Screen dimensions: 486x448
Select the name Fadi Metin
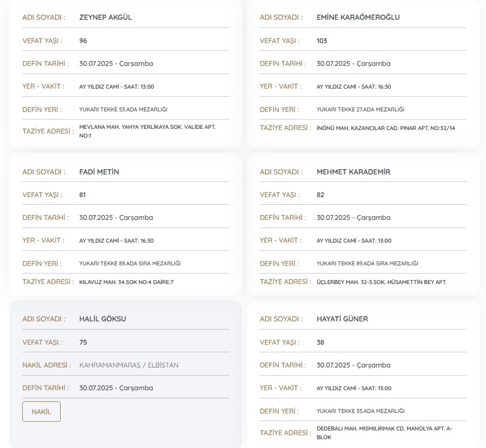tap(99, 172)
